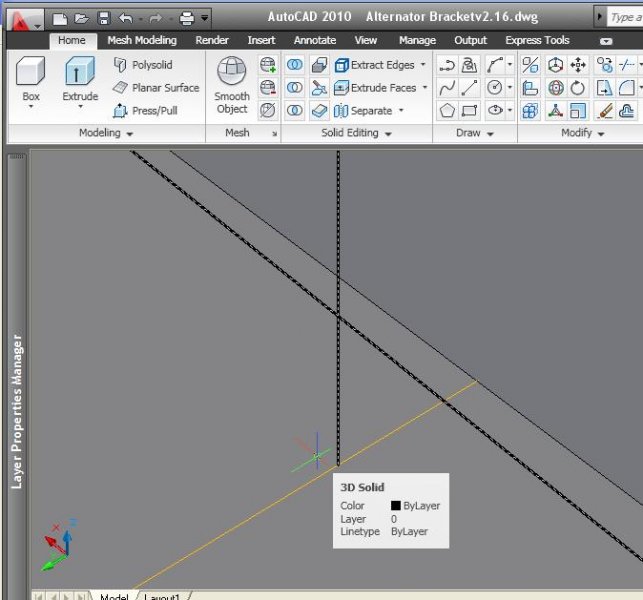Screen dimensions: 643x600
Task: Click the Extrude Faces button
Action: click(376, 88)
